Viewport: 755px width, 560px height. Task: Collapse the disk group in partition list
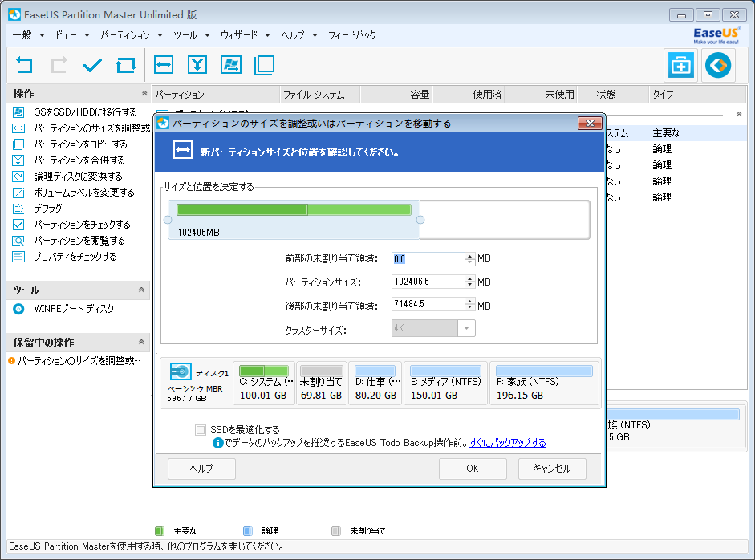[739, 114]
